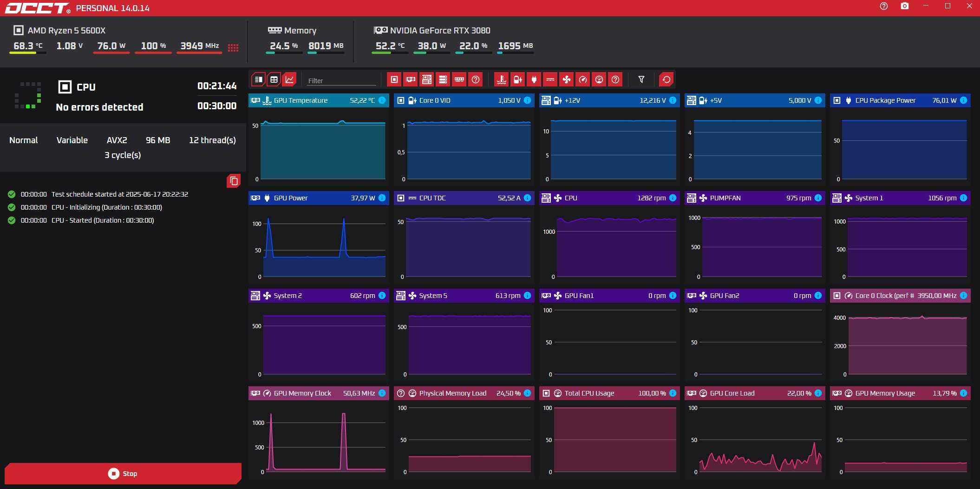The width and height of the screenshot is (980, 489).
Task: Open info for Core 0 VID graph
Action: (527, 100)
